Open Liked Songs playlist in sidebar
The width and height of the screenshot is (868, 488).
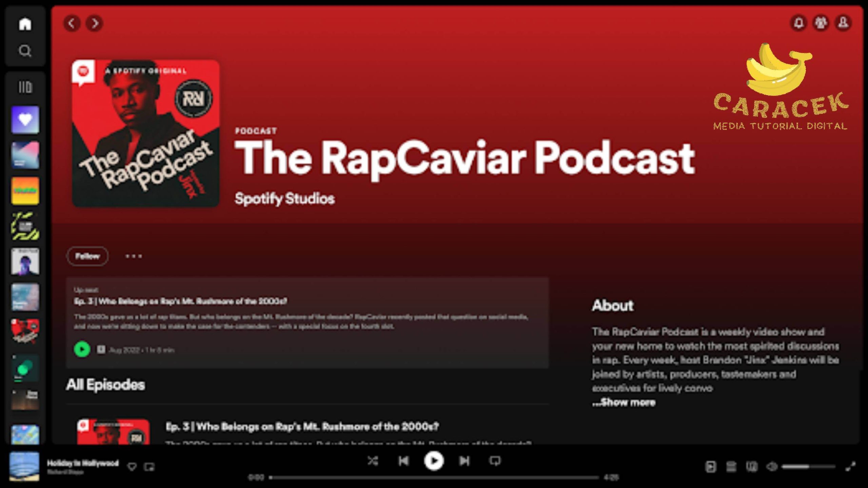pyautogui.click(x=25, y=120)
